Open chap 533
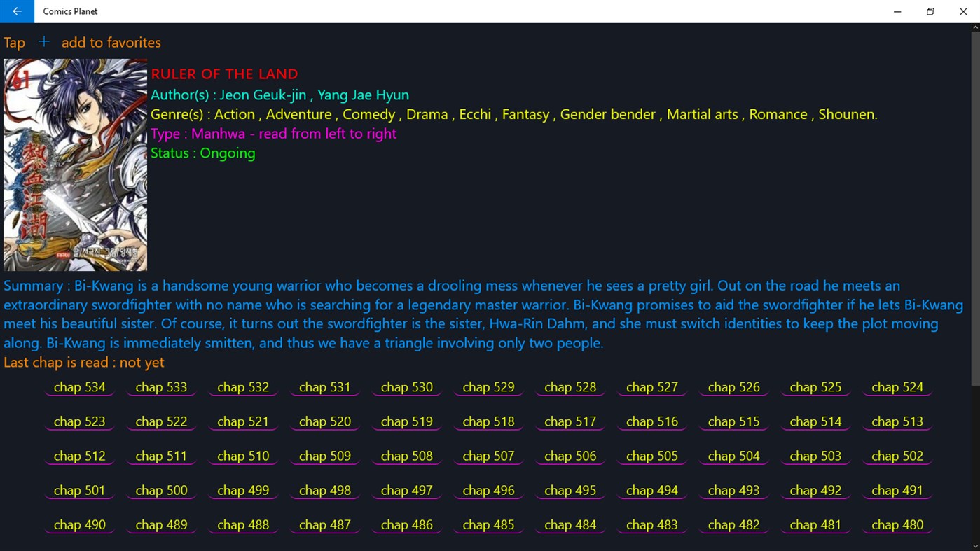The image size is (980, 551). 161,387
